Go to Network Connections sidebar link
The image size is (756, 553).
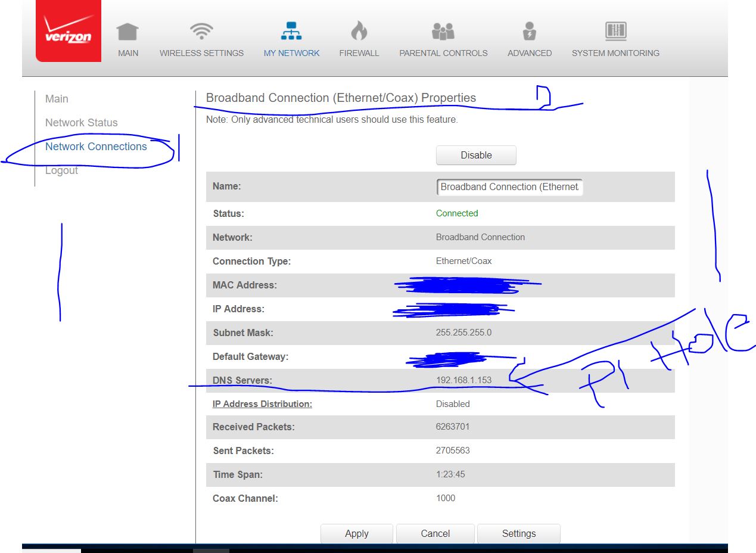tap(96, 147)
